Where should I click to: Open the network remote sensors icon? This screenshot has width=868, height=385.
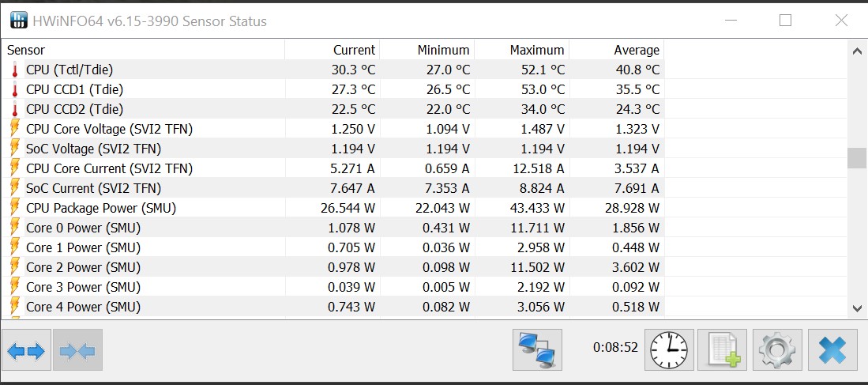click(538, 350)
